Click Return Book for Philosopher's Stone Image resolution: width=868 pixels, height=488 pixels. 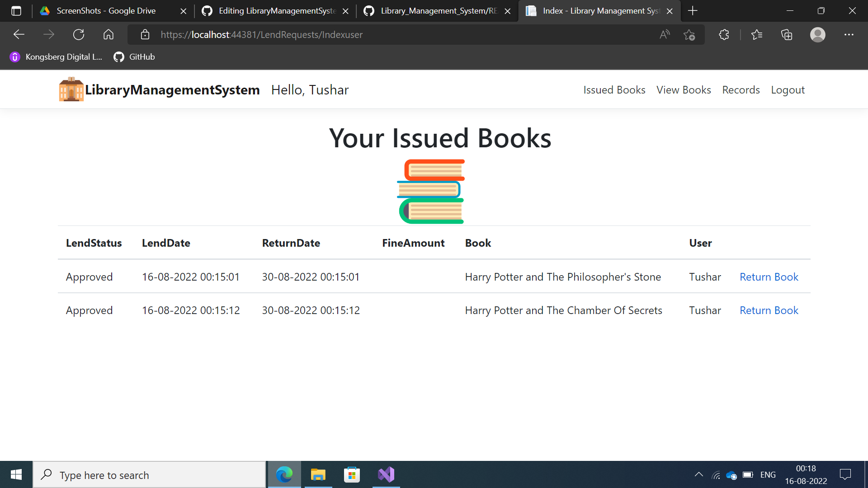point(769,277)
